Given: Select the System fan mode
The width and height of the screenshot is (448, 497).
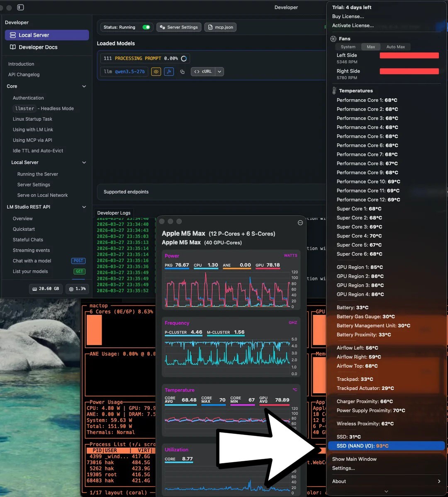Looking at the screenshot, I should (x=348, y=47).
